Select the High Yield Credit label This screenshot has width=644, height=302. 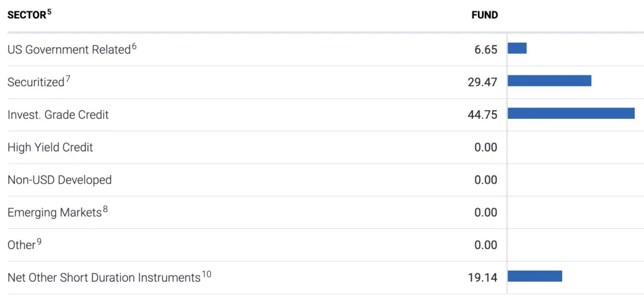[50, 147]
